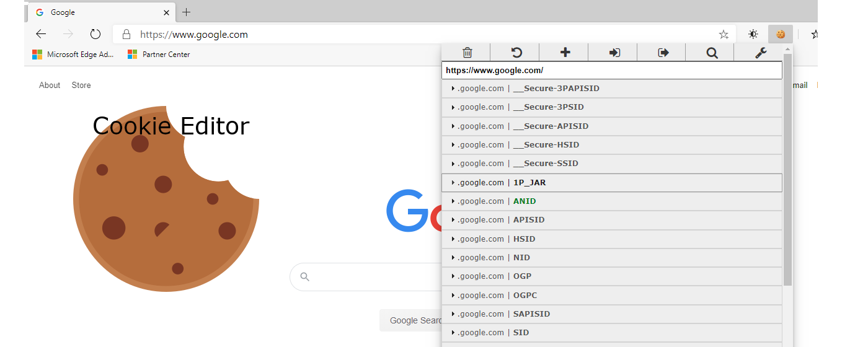Image resolution: width=868 pixels, height=347 pixels.
Task: Open Google Store link
Action: [81, 86]
